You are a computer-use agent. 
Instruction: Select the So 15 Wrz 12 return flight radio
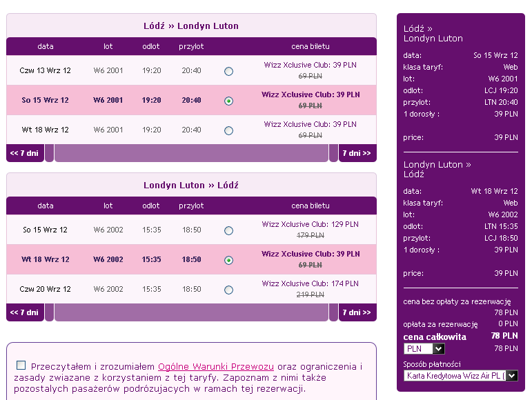click(228, 230)
